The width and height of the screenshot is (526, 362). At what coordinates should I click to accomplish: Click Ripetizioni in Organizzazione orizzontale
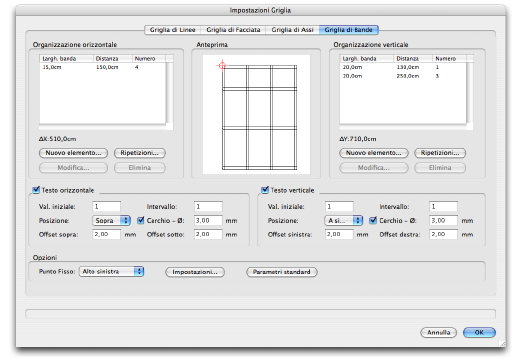coord(140,153)
